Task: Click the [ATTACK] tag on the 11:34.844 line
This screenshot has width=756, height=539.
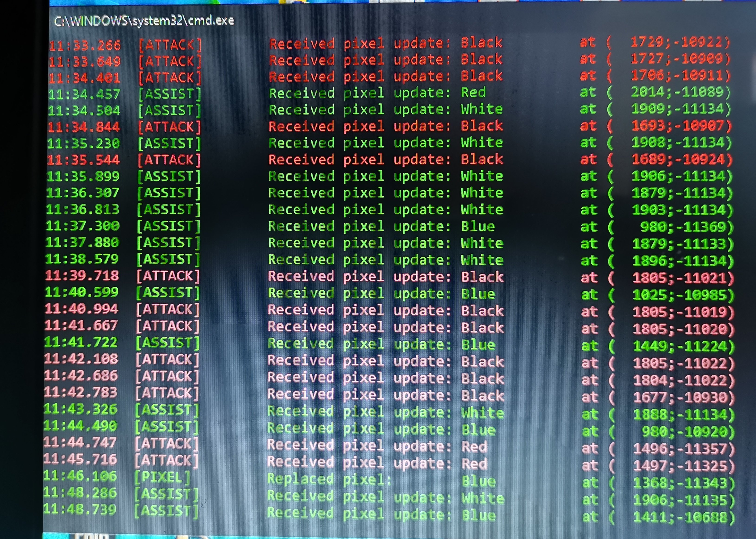Action: pos(169,127)
